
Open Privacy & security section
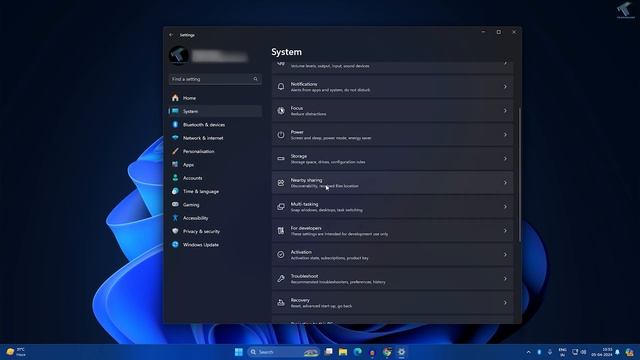tap(215, 231)
